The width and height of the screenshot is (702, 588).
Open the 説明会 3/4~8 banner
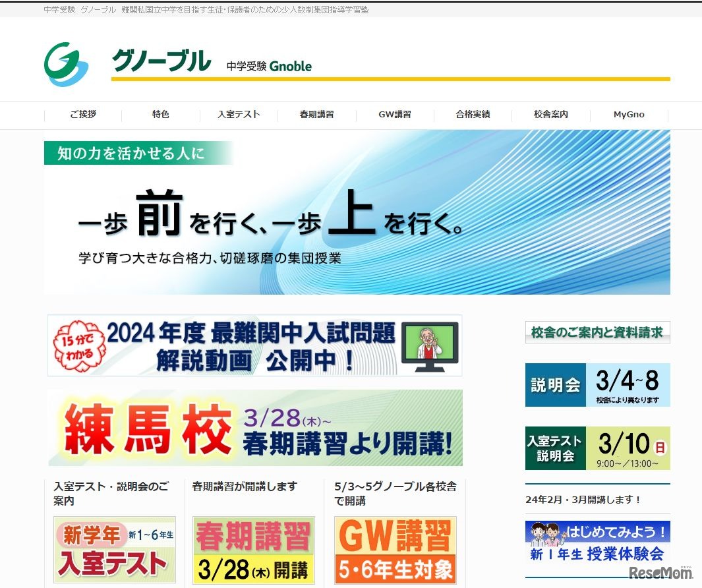(x=597, y=385)
